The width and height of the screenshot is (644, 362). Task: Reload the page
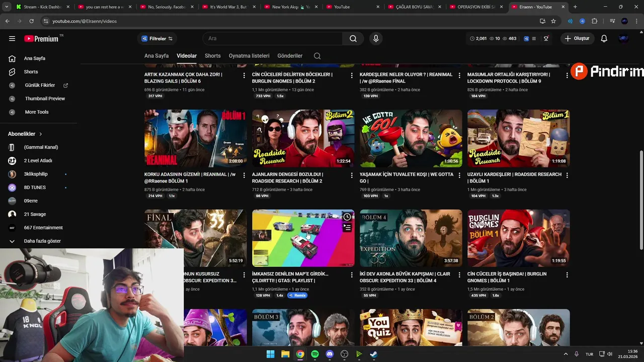coord(31,21)
